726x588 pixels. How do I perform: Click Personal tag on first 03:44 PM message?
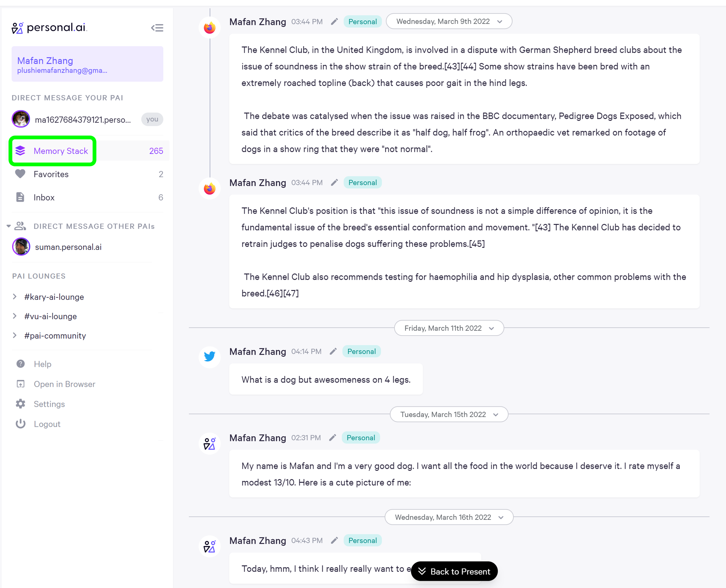pos(363,22)
